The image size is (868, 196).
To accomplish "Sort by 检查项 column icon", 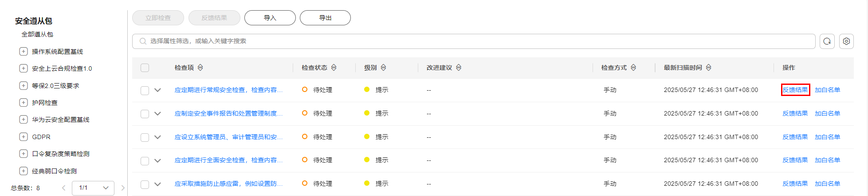I will coord(200,68).
